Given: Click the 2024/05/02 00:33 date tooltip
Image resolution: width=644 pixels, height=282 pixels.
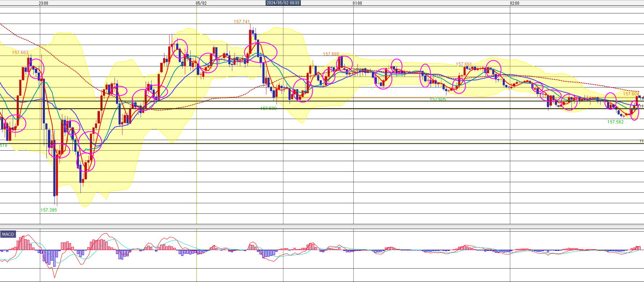Looking at the screenshot, I should 283,3.
